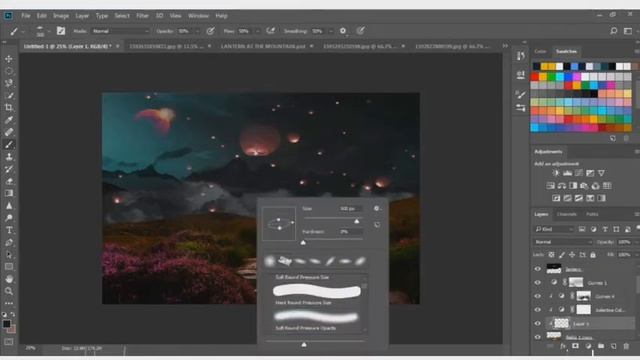Switch to the Paths tab
This screenshot has width=640, height=360.
click(592, 214)
